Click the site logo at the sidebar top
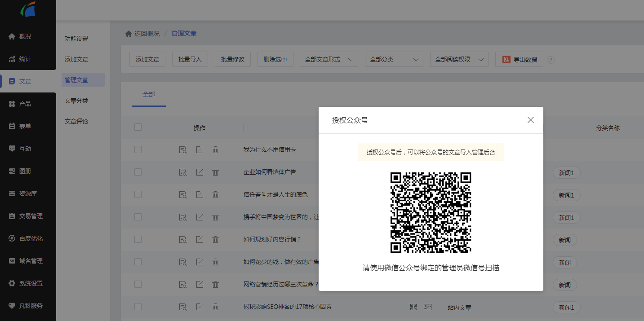The image size is (644, 321). coord(28,9)
